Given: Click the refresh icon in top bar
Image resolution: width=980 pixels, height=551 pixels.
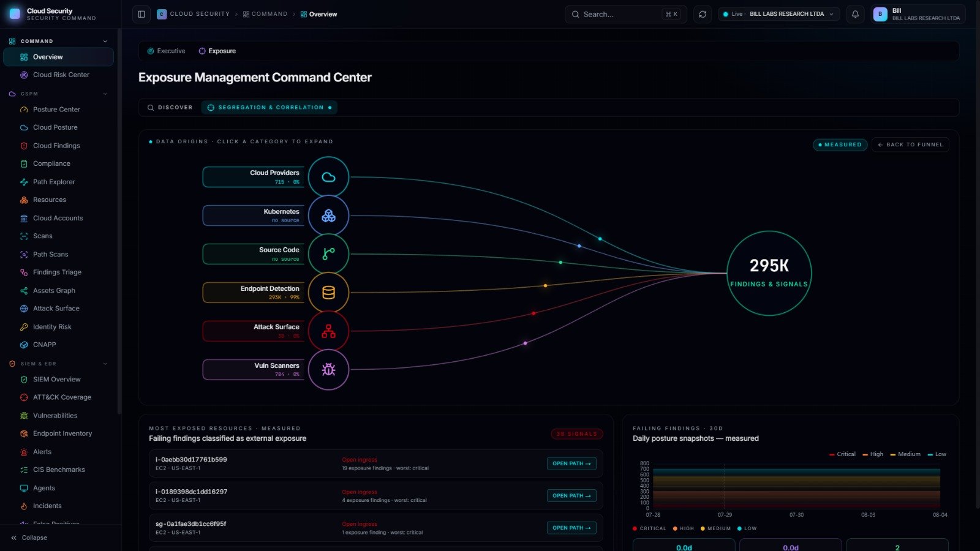Looking at the screenshot, I should pyautogui.click(x=703, y=14).
